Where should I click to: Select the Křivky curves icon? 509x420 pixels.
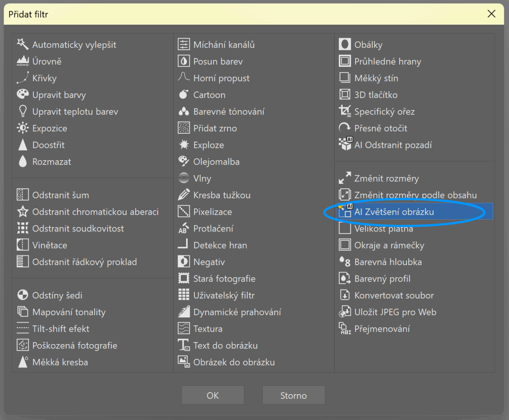[23, 78]
